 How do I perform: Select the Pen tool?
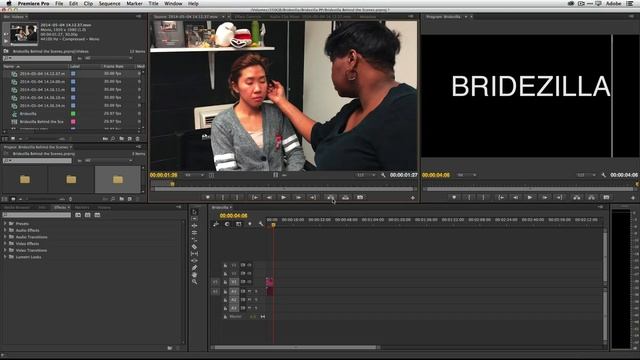(x=195, y=267)
